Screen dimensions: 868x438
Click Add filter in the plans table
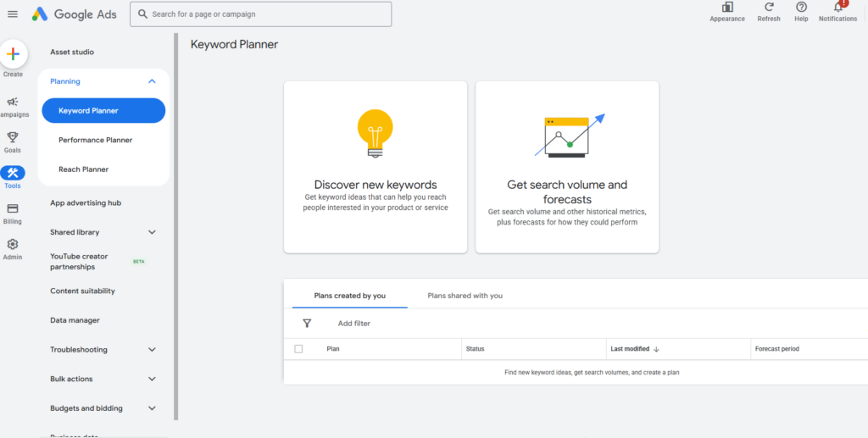(x=353, y=324)
